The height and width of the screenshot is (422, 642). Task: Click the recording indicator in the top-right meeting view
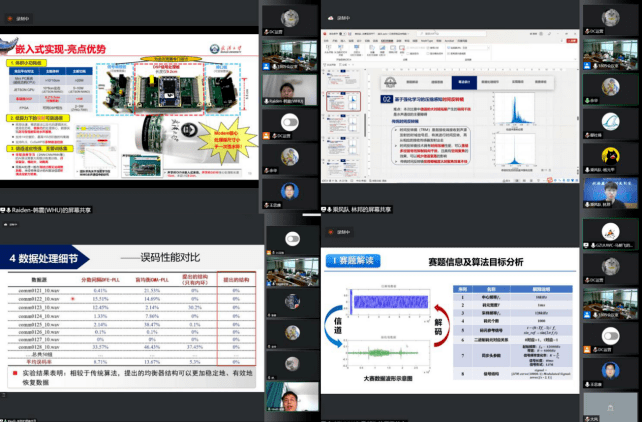point(339,18)
